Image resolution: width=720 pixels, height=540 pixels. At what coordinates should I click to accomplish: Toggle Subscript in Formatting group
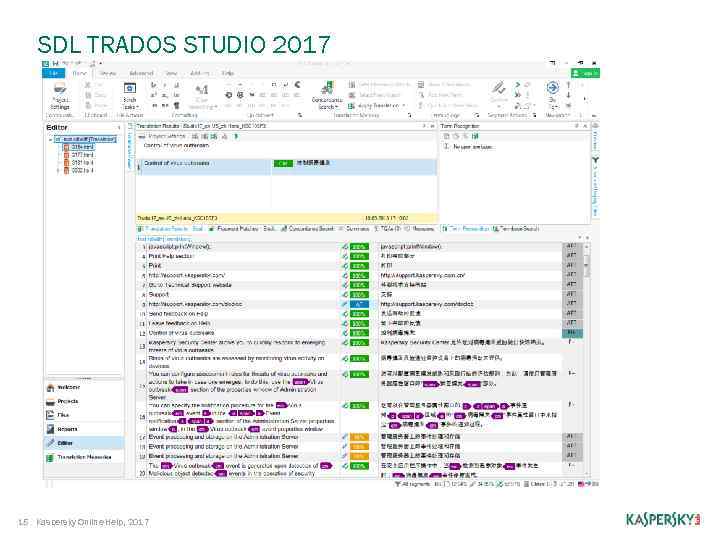tap(164, 95)
